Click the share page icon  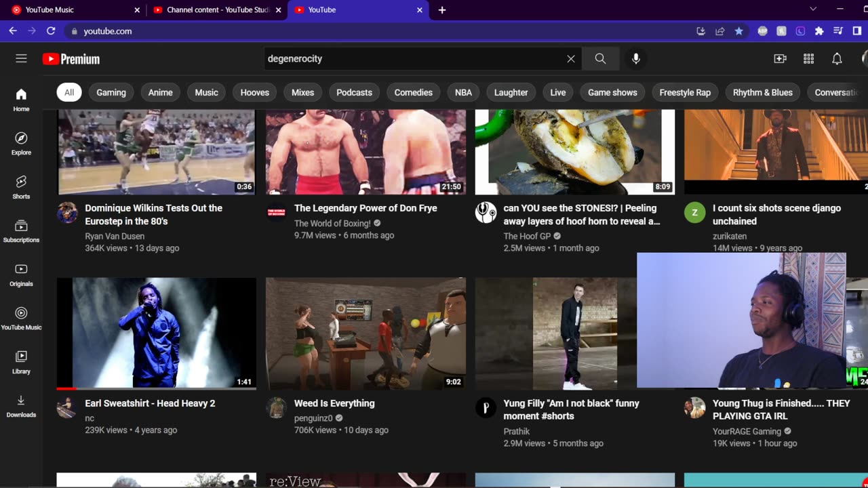719,31
